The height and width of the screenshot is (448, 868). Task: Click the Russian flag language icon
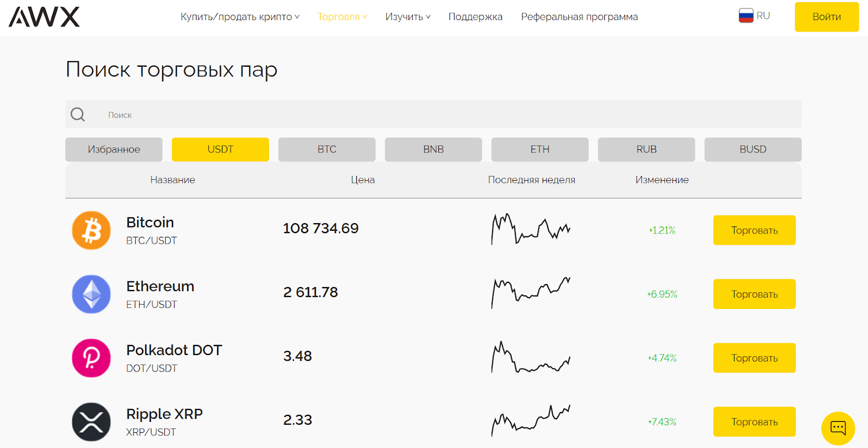pos(746,16)
